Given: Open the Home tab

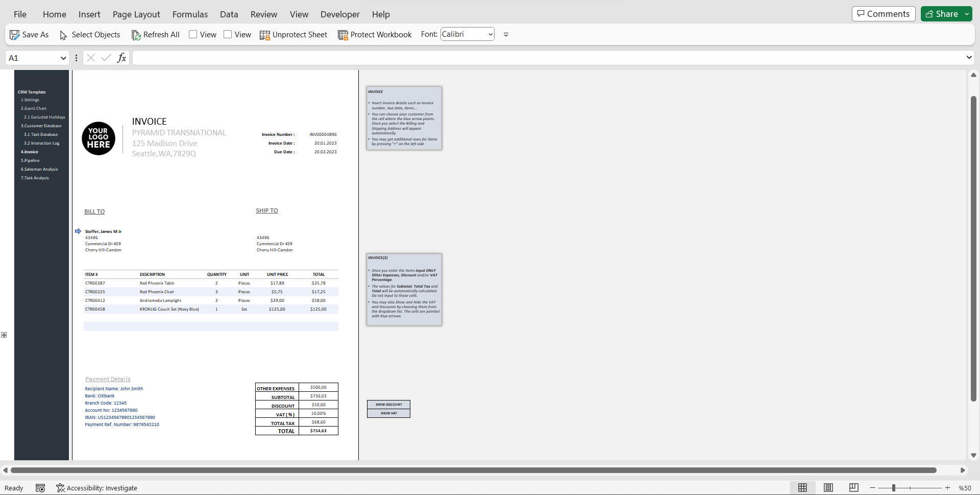Looking at the screenshot, I should (55, 14).
